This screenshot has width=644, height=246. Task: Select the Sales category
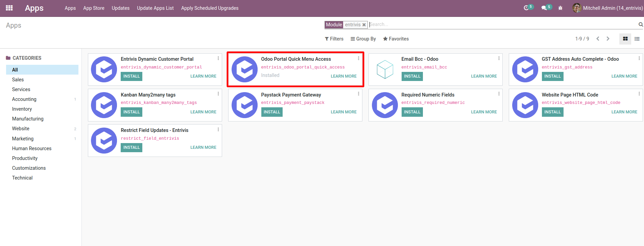point(42,80)
